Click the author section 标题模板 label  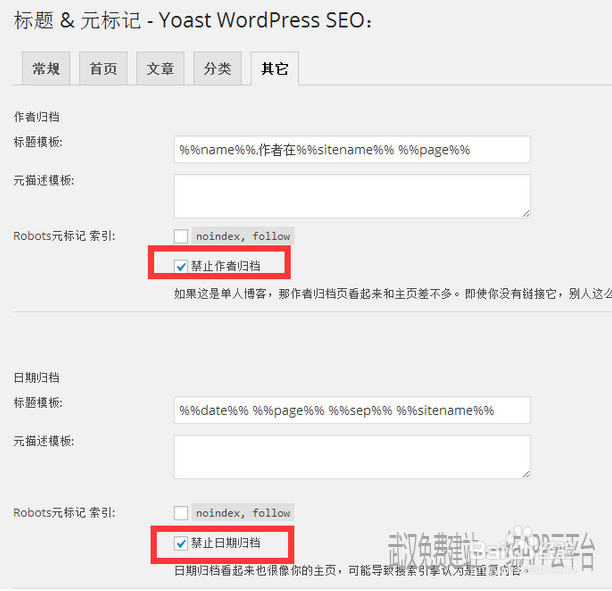pyautogui.click(x=38, y=142)
